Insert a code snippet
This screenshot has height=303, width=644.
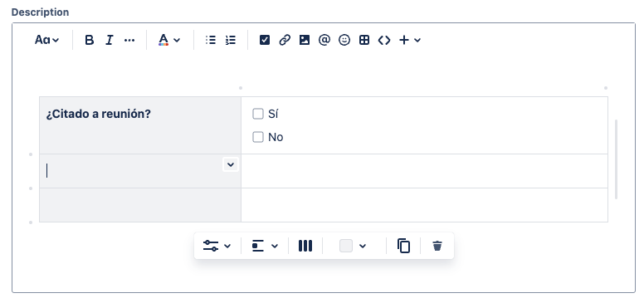point(384,40)
